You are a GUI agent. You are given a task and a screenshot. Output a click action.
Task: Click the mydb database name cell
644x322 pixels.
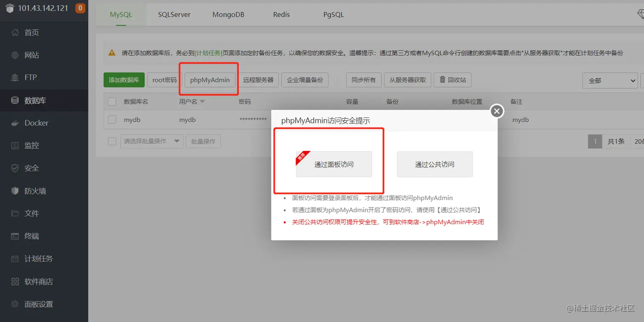[132, 120]
